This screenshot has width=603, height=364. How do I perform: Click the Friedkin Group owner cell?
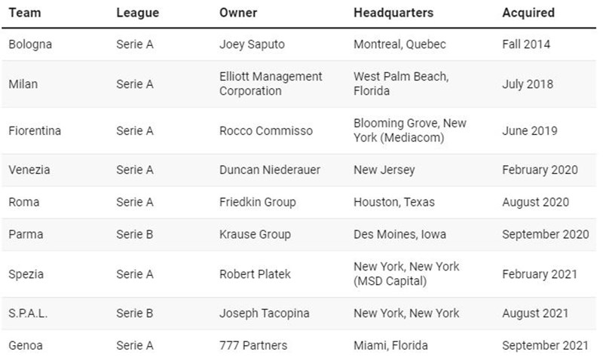[258, 202]
